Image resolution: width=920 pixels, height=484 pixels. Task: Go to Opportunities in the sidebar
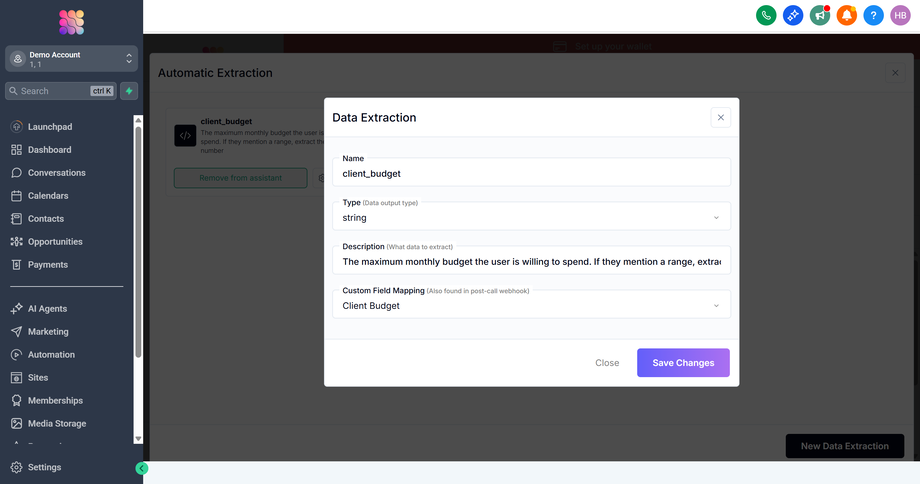tap(55, 242)
